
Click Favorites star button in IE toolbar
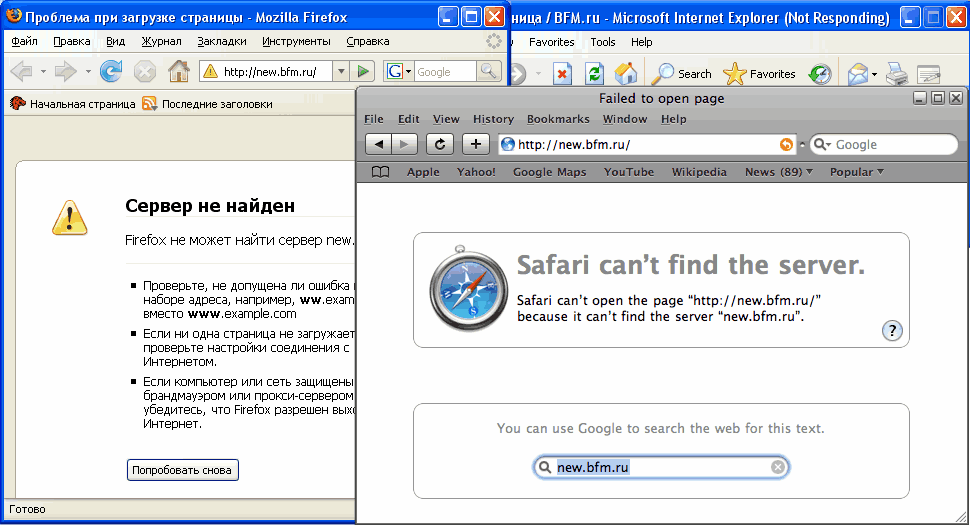(x=759, y=74)
